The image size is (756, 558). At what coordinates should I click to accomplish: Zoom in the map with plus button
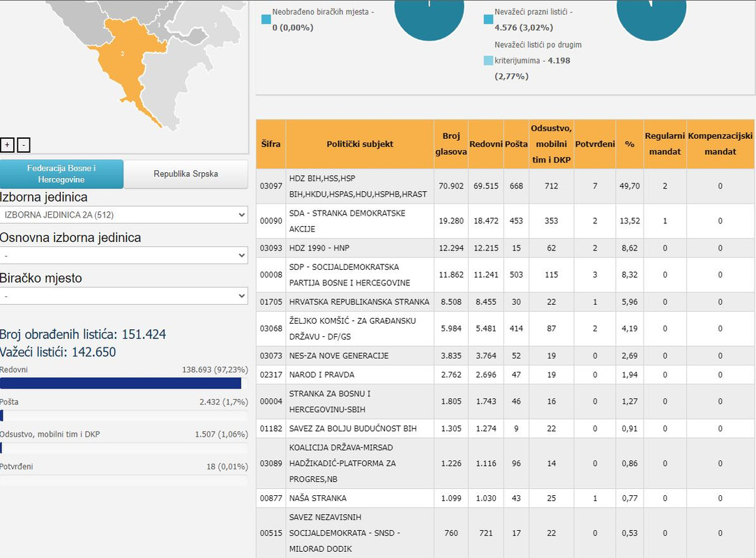click(7, 144)
